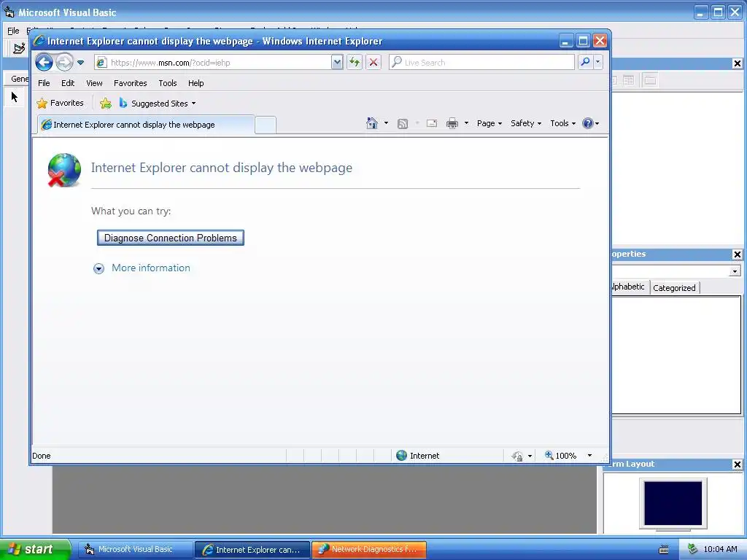Image resolution: width=747 pixels, height=560 pixels.
Task: Click the 10:04 AM system clock
Action: (x=720, y=549)
